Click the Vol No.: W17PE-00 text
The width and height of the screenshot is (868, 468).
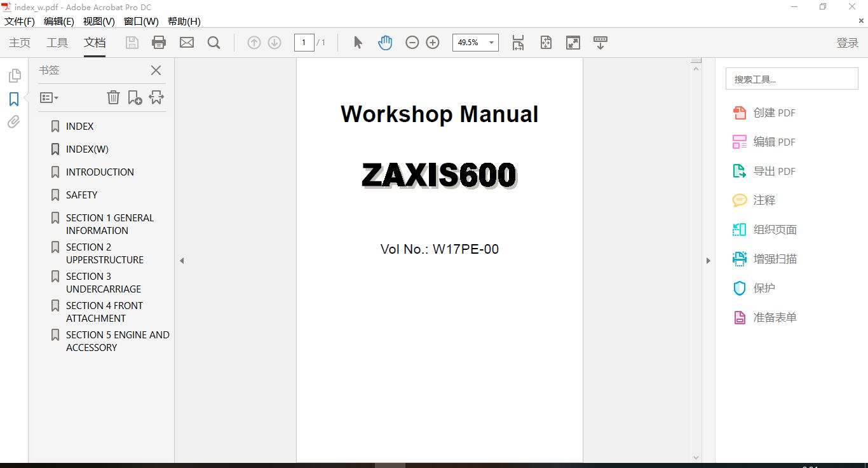coord(440,249)
